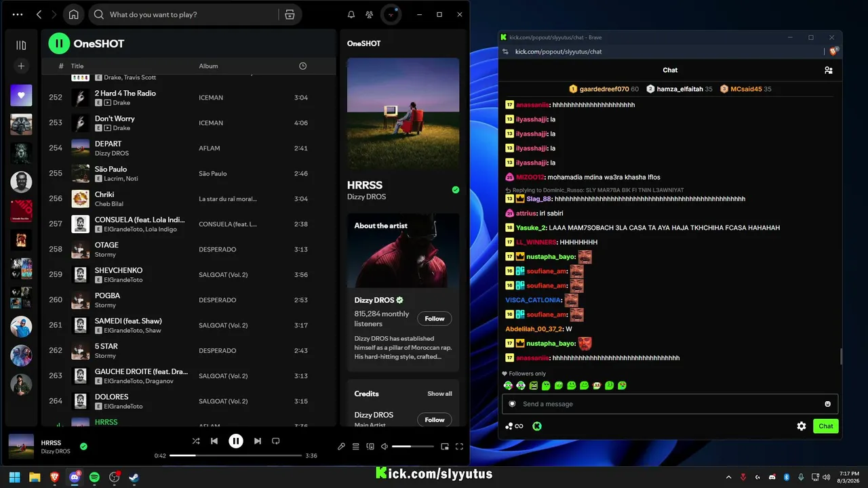Click the Kick chat message input
The height and width of the screenshot is (488, 868).
tap(670, 404)
